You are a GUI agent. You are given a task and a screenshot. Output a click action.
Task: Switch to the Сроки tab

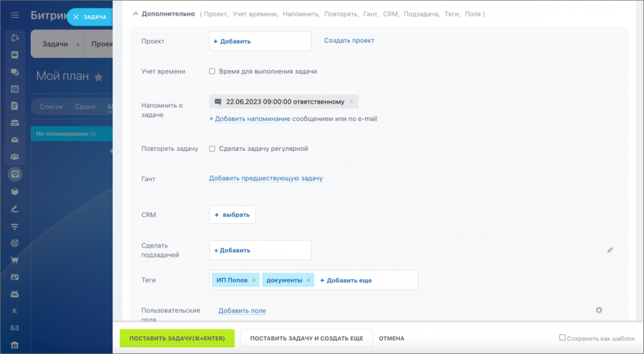[86, 107]
